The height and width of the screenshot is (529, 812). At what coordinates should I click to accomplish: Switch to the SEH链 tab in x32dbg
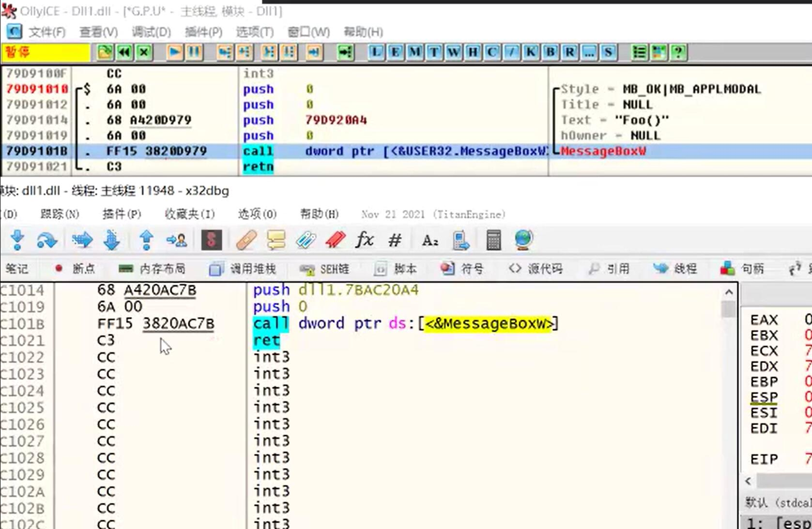(324, 269)
